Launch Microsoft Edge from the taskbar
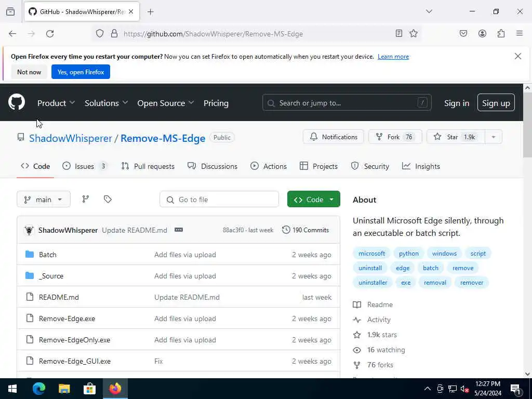Screen dimensions: 532x399 click(38, 389)
